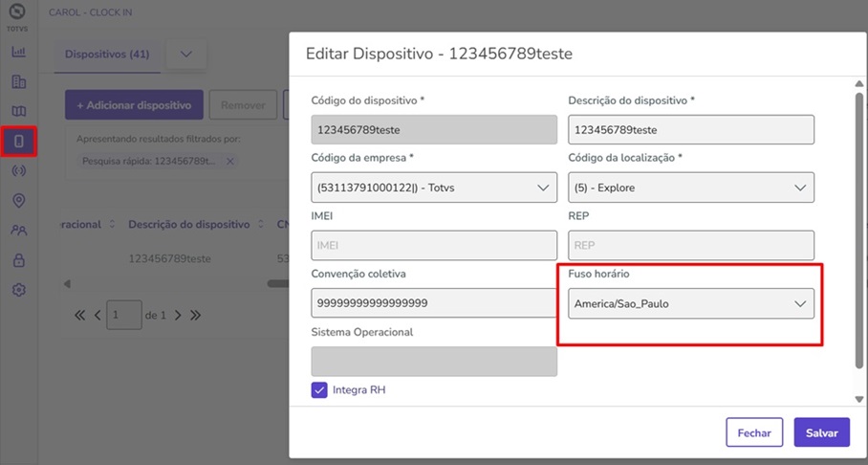Click the dialog vertical scrollbar thumb

tap(858, 230)
